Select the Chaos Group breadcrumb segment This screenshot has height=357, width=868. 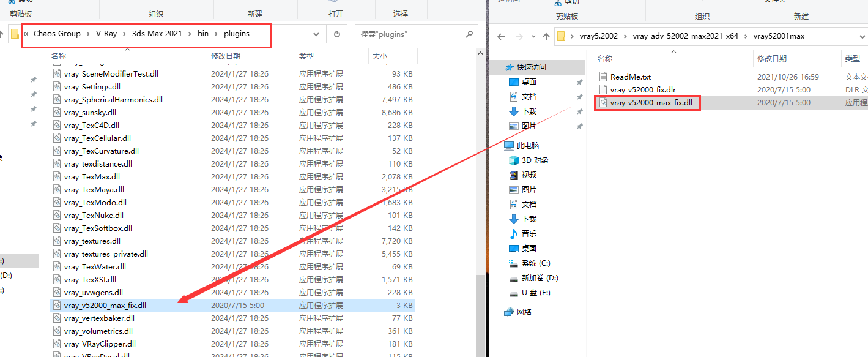pos(57,34)
